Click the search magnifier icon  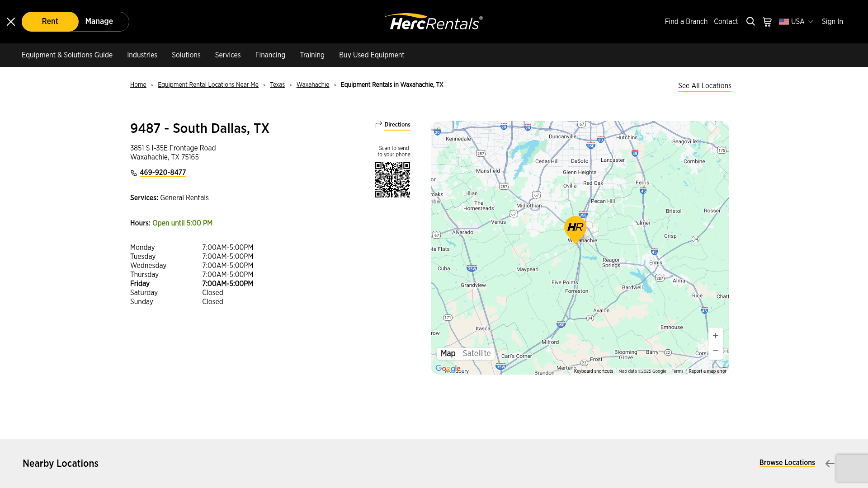750,22
